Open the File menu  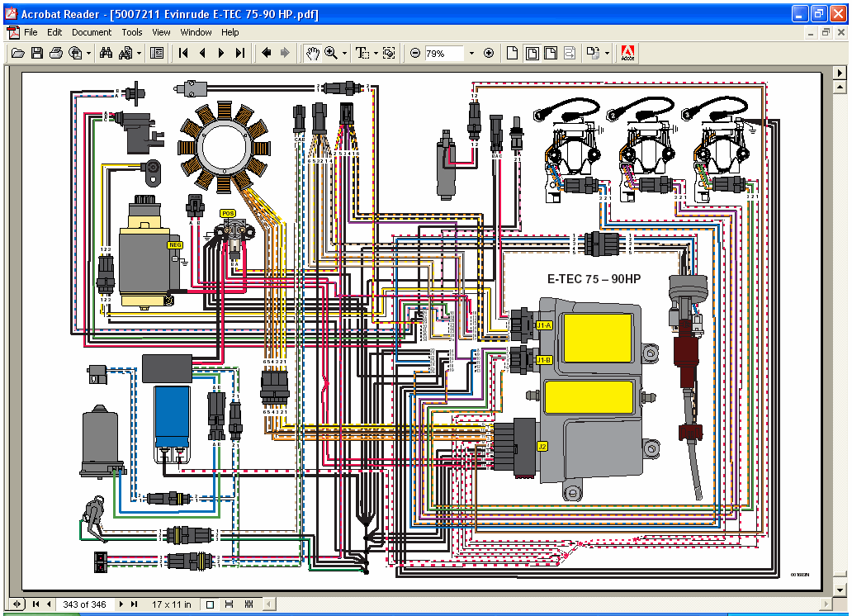(x=31, y=33)
